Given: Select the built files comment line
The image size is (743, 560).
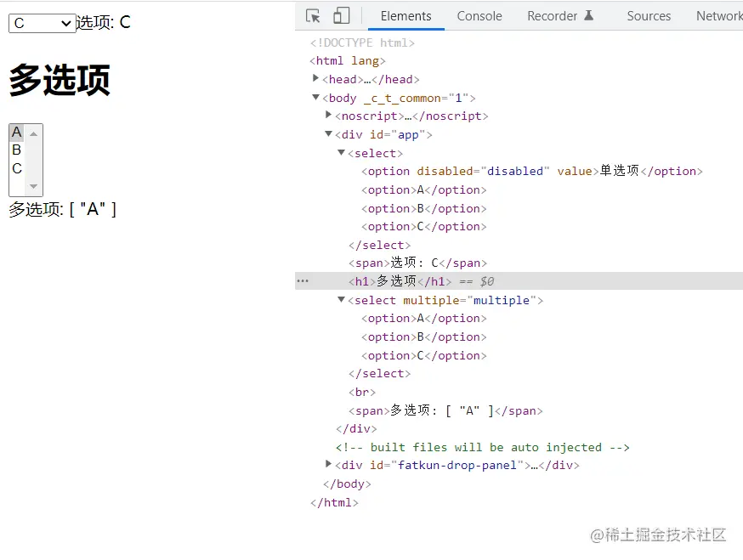Looking at the screenshot, I should (482, 447).
